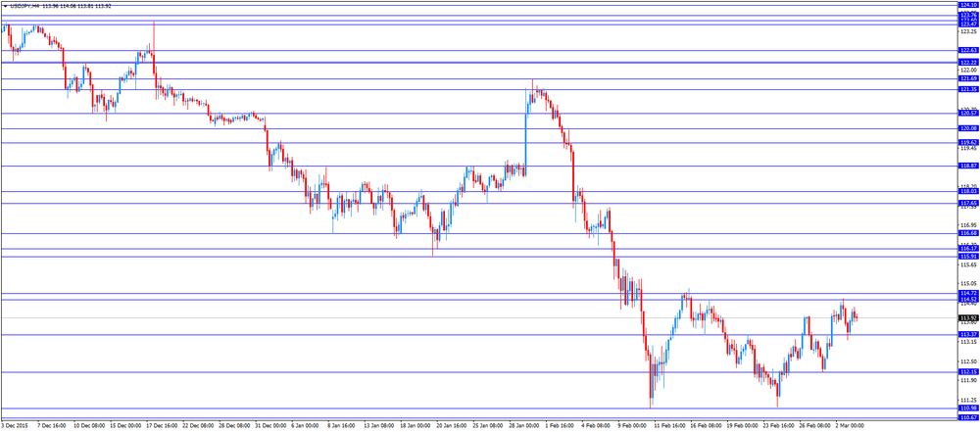Screen dimensions: 980x432
Task: Click the 9 Feb 00:00 time label
Action: point(632,426)
